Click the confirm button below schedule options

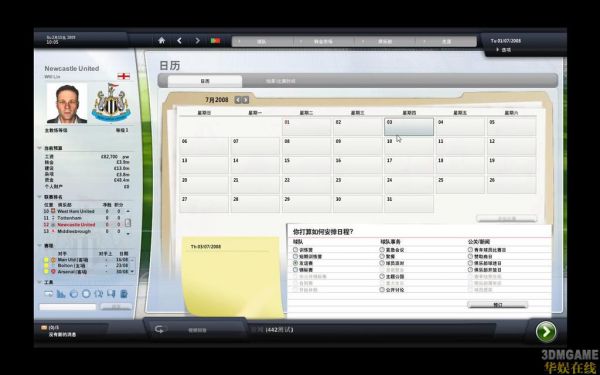pyautogui.click(x=497, y=305)
